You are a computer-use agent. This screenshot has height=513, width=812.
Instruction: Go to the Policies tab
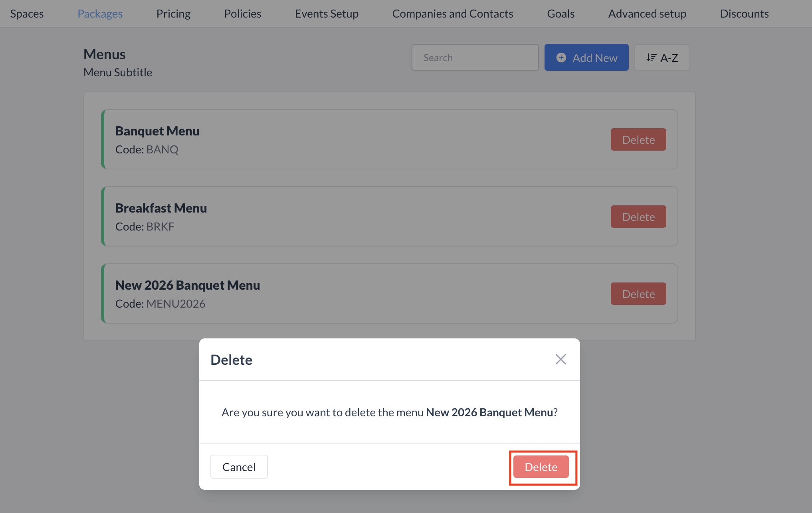pyautogui.click(x=242, y=13)
